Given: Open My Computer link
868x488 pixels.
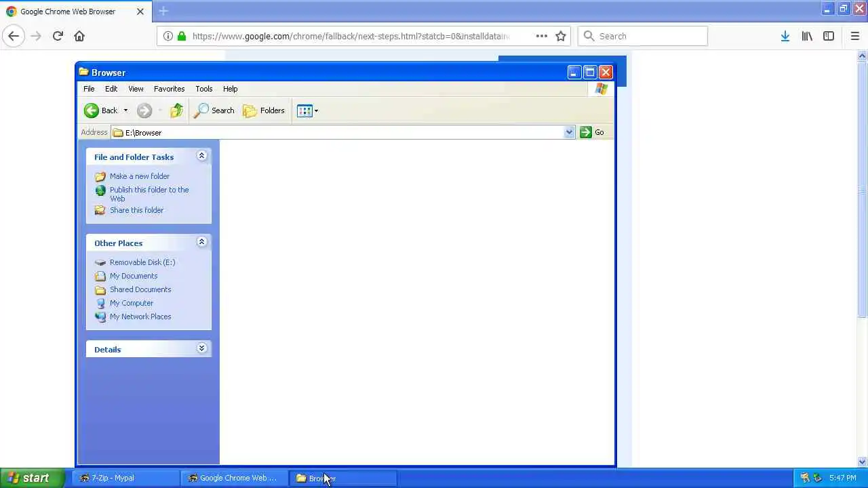Looking at the screenshot, I should [132, 303].
